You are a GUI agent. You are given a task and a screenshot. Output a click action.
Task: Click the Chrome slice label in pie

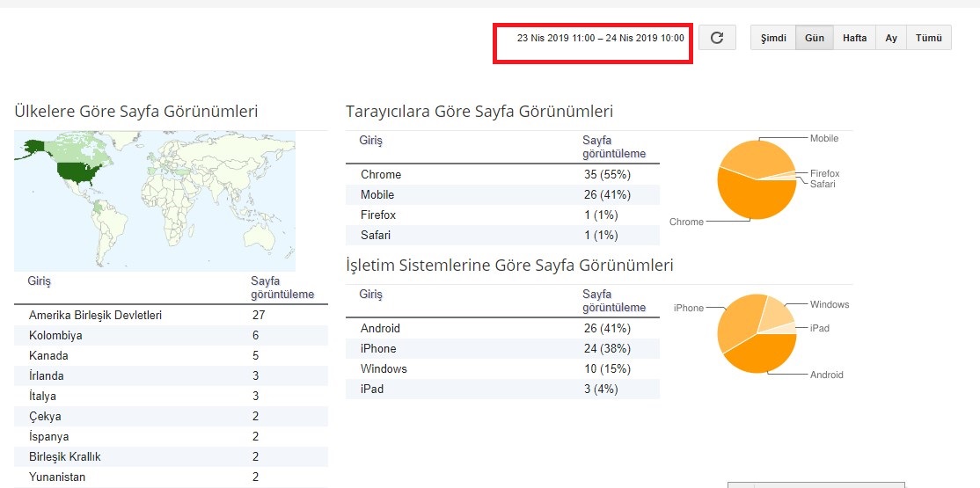[686, 222]
